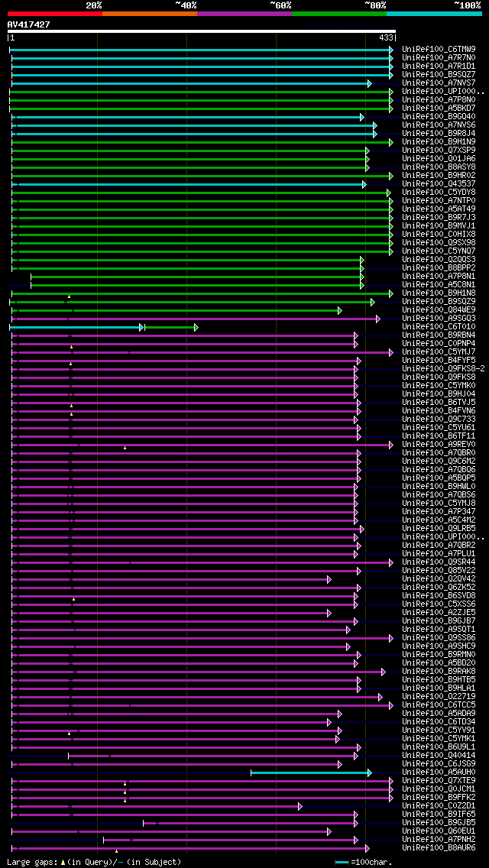The width and height of the screenshot is (489, 868).
Task: Select the UniRef100_B6TVJ5 label
Action: click(439, 403)
